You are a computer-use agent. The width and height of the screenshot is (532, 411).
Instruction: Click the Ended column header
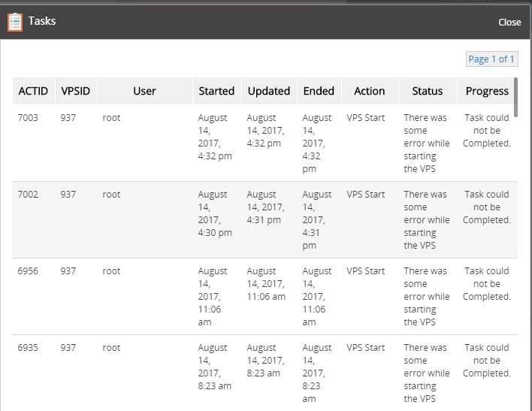319,91
